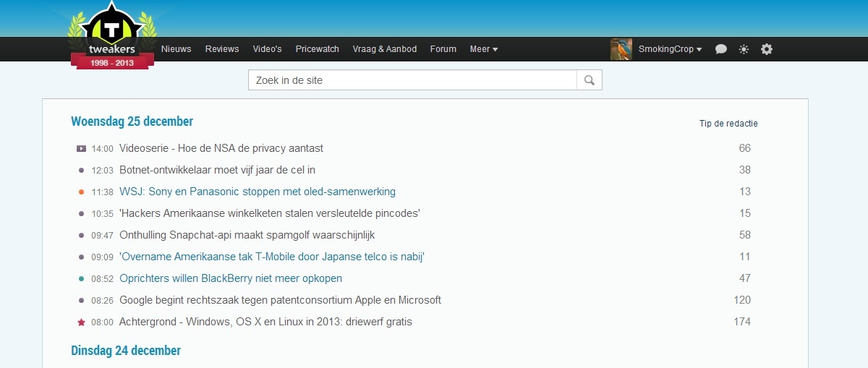
Task: Open settings via the gear icon
Action: [767, 49]
